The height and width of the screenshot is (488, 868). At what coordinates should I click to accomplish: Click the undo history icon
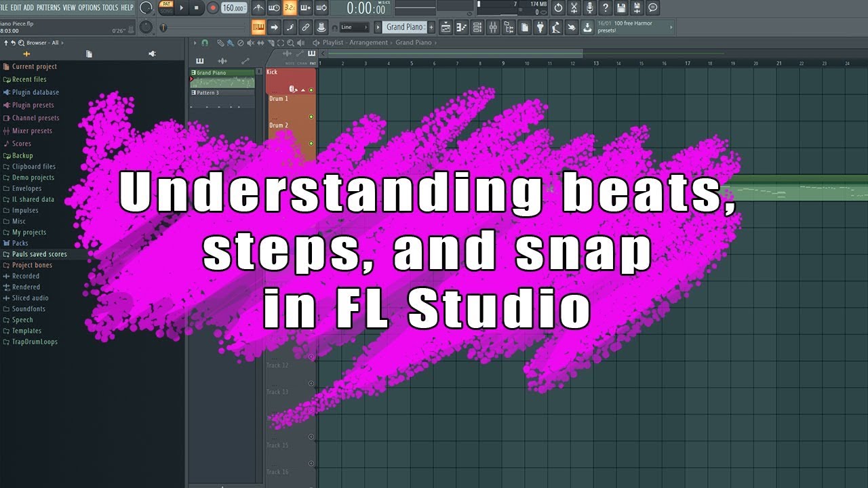(558, 8)
